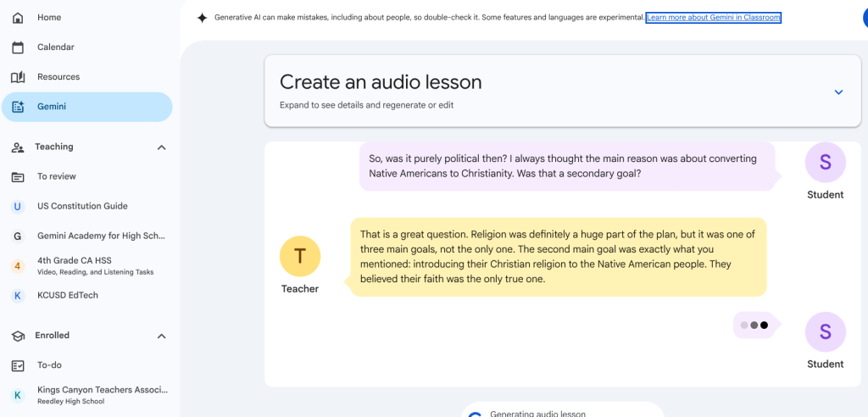Click the To review folder icon

18,176
